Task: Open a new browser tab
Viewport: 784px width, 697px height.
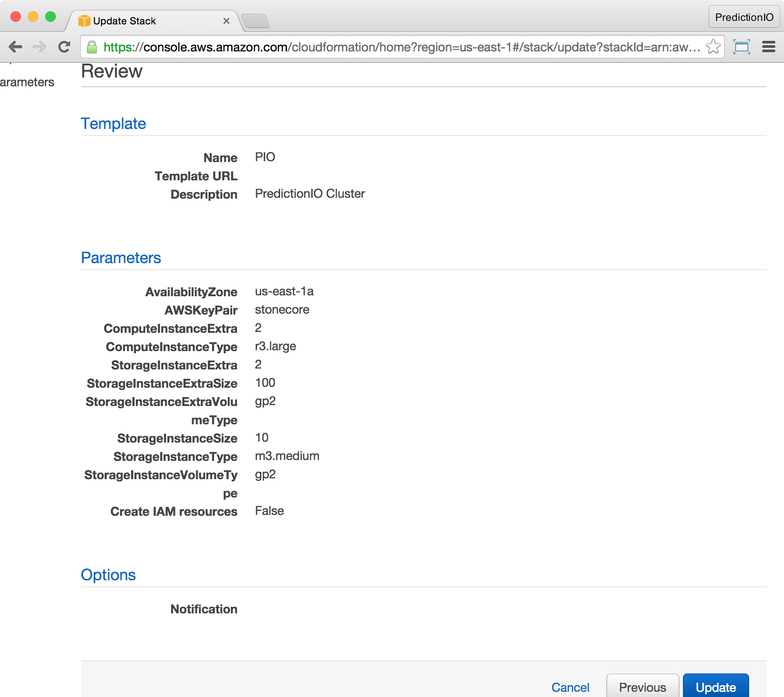Action: point(255,21)
